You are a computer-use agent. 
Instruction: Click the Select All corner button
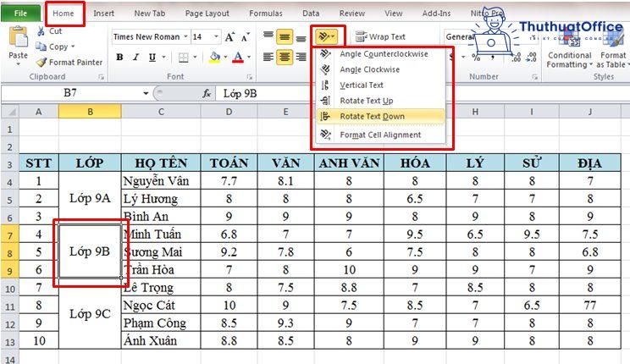10,111
